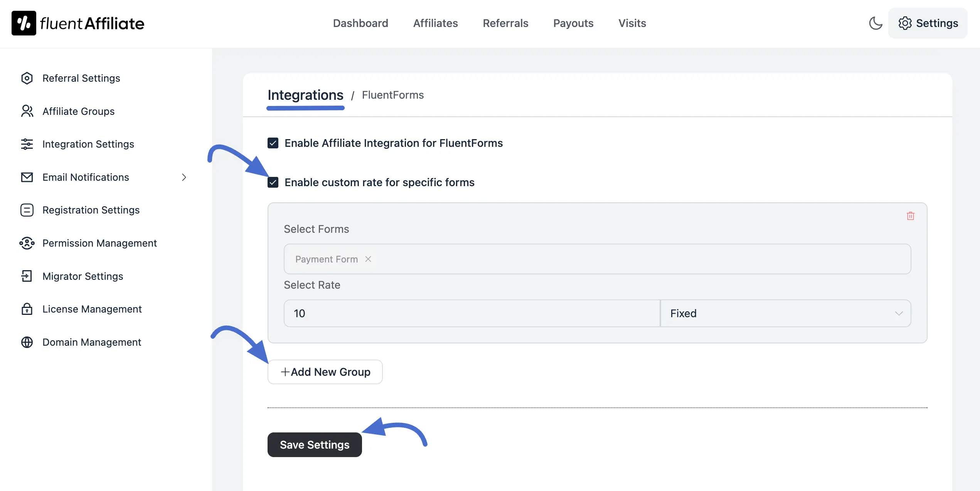
Task: Open Domain Management via the globe icon
Action: pyautogui.click(x=27, y=342)
